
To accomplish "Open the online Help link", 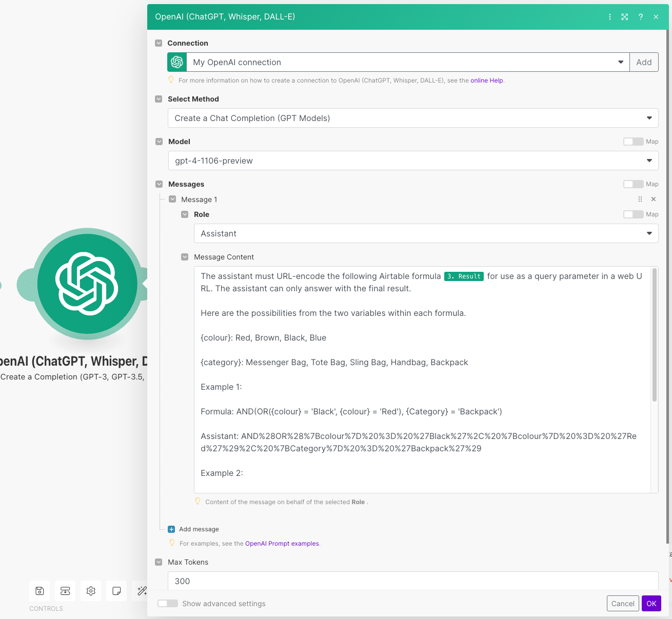I will pos(486,81).
